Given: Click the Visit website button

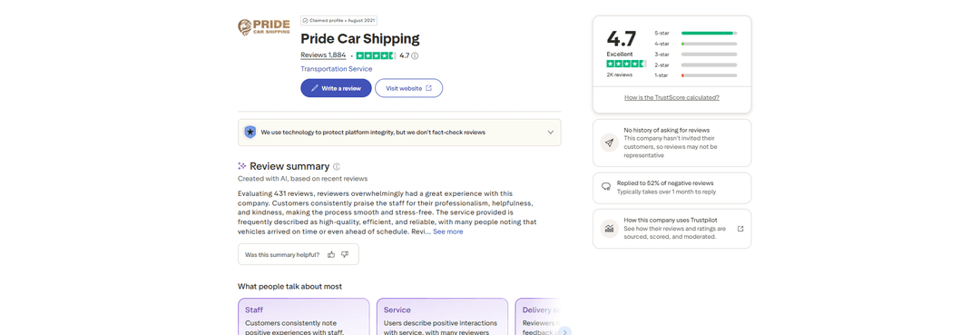Looking at the screenshot, I should click(x=408, y=88).
